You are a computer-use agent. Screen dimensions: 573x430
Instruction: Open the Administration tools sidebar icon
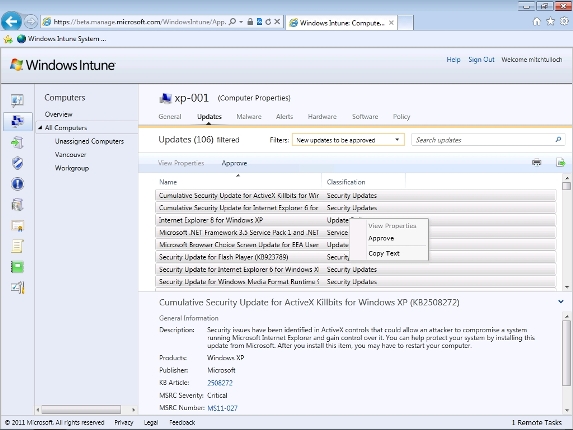(17, 288)
